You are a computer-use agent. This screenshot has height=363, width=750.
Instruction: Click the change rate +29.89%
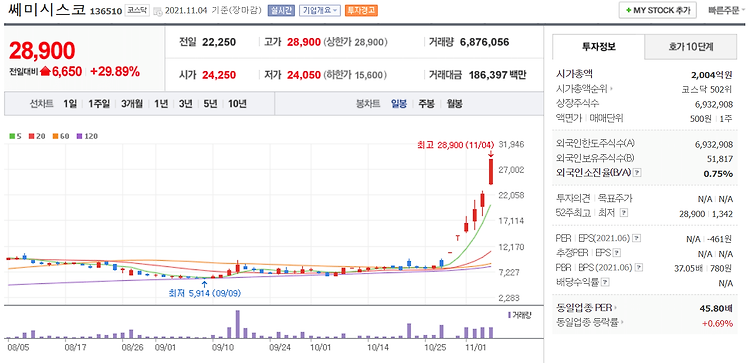[115, 72]
